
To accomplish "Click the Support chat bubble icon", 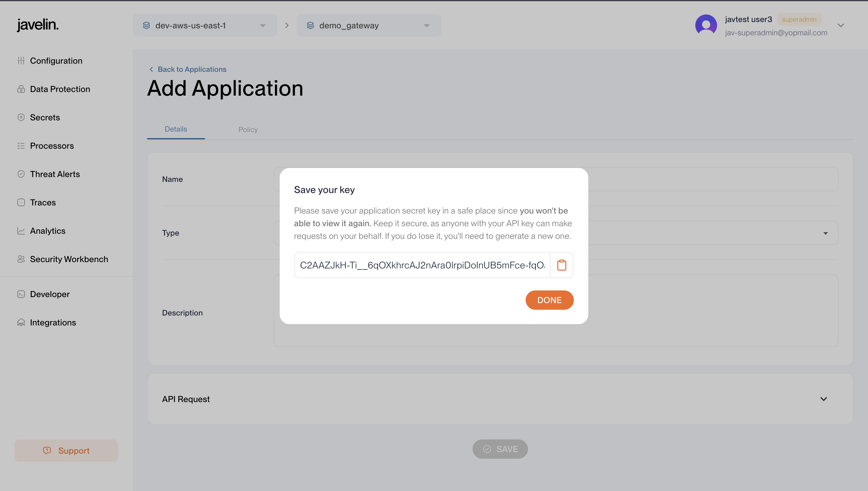I will [47, 451].
